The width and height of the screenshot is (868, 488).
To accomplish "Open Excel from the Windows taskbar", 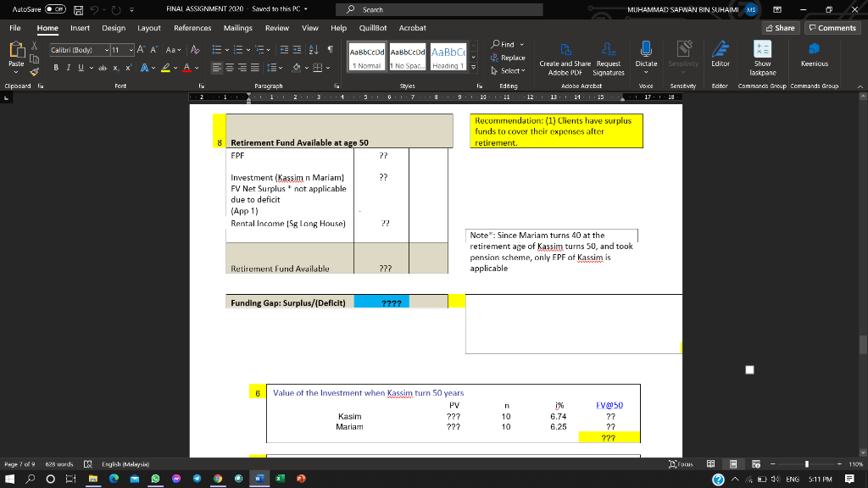I will point(279,479).
